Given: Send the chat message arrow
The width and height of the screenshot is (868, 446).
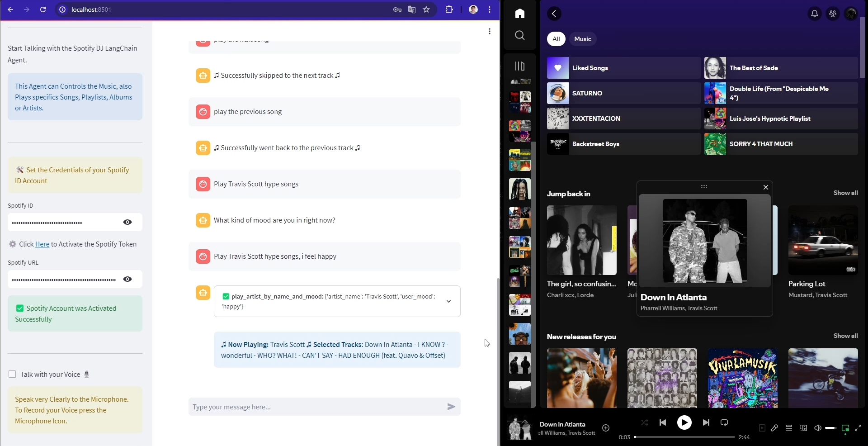Looking at the screenshot, I should 451,407.
